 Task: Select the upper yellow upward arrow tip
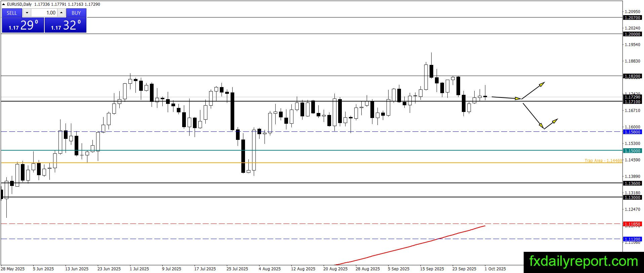(542, 84)
